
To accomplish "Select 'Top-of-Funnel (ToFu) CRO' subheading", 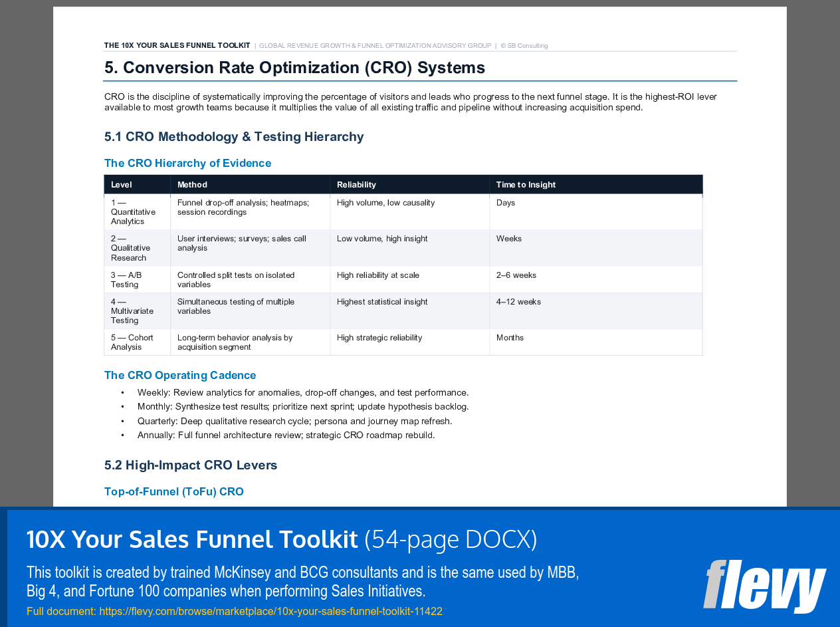I will point(173,491).
